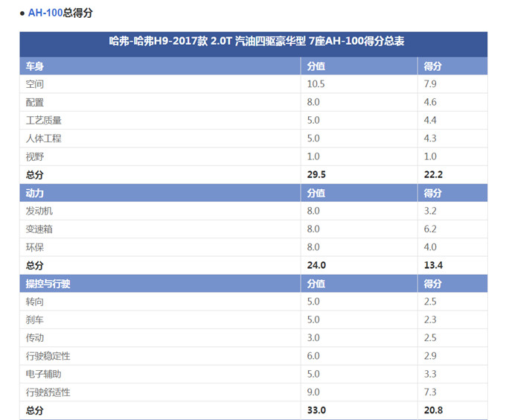Click the 22.2 total score for 车身
Screen dimensions: 506x420
tap(434, 175)
